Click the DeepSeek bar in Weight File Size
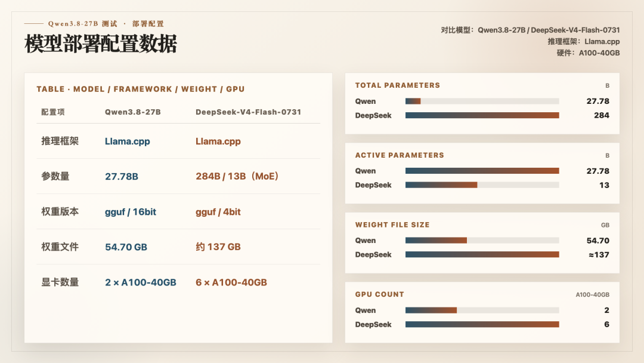644x363 pixels. coord(482,255)
